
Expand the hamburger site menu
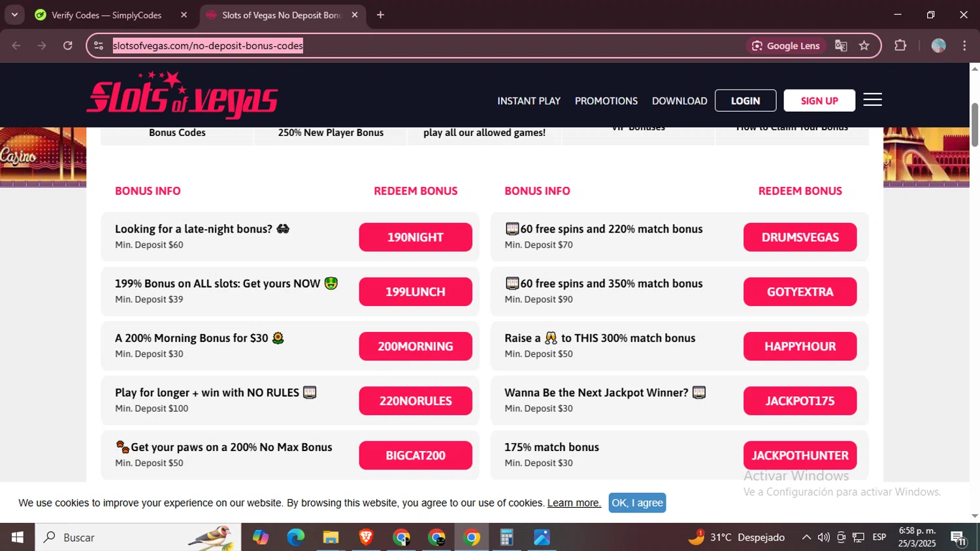873,99
